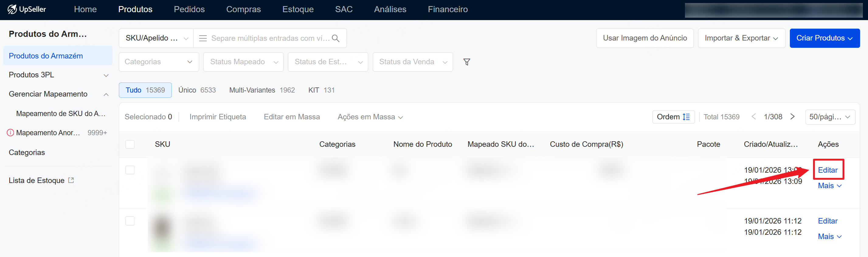This screenshot has height=257, width=868.
Task: Check the second product row checkbox
Action: pyautogui.click(x=130, y=221)
